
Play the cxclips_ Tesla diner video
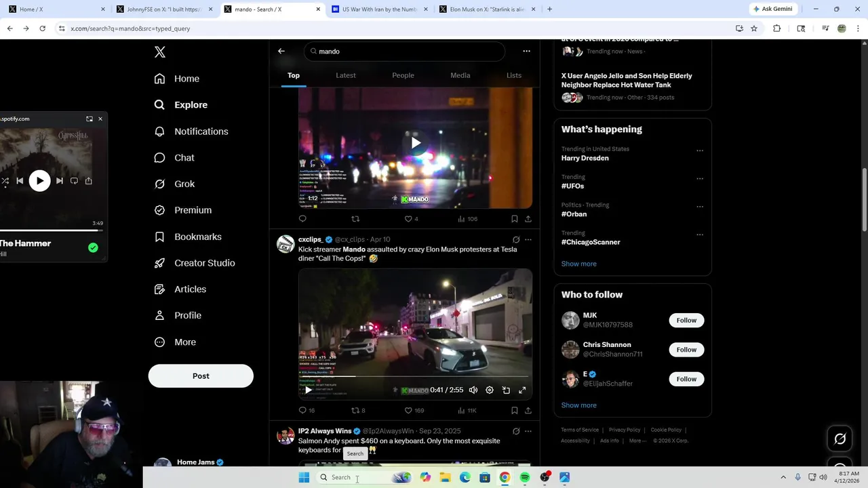309,390
